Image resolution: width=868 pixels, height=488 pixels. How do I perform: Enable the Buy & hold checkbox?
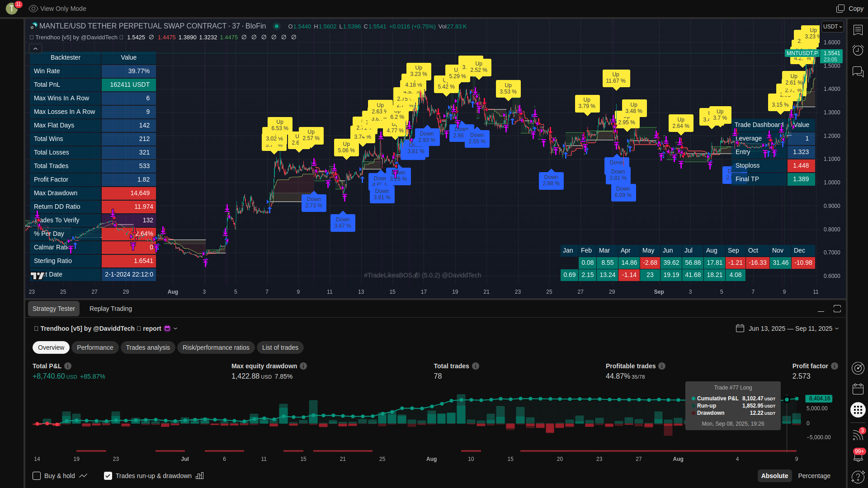coord(37,476)
